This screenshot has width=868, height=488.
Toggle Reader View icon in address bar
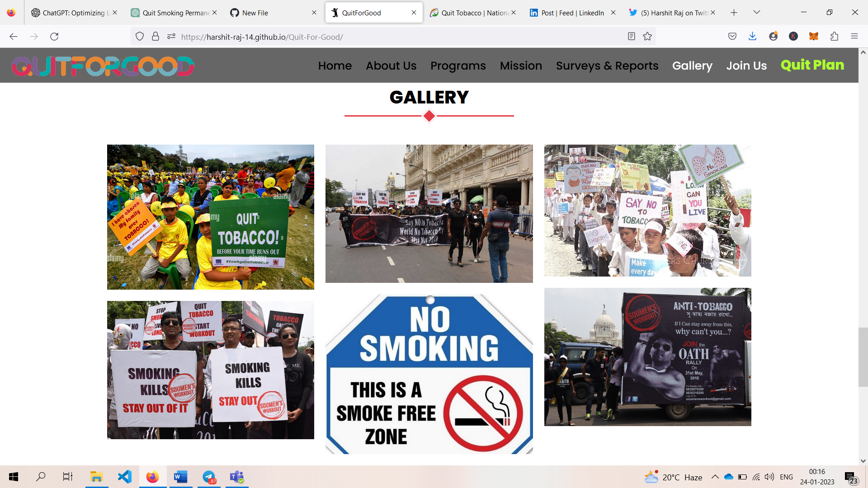pos(632,37)
